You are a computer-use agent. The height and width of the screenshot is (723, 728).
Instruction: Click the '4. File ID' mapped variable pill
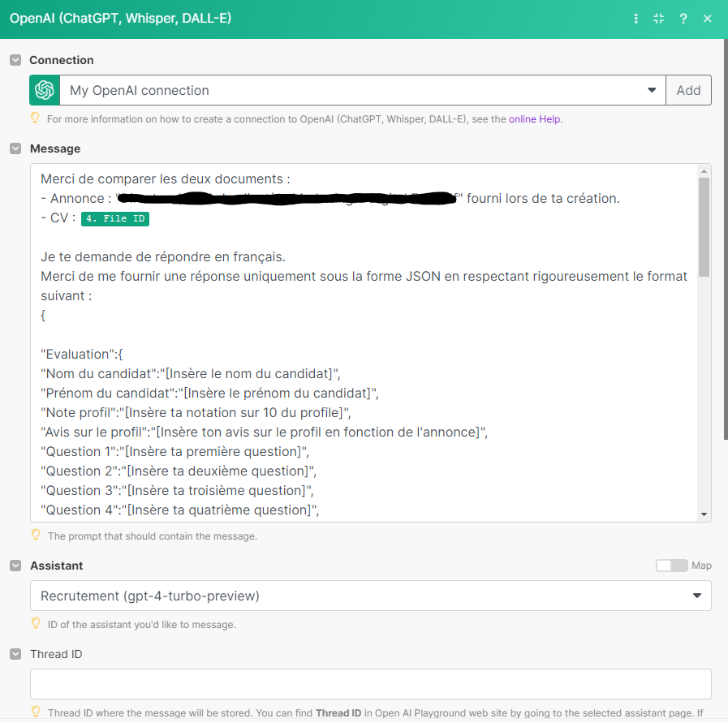(115, 218)
